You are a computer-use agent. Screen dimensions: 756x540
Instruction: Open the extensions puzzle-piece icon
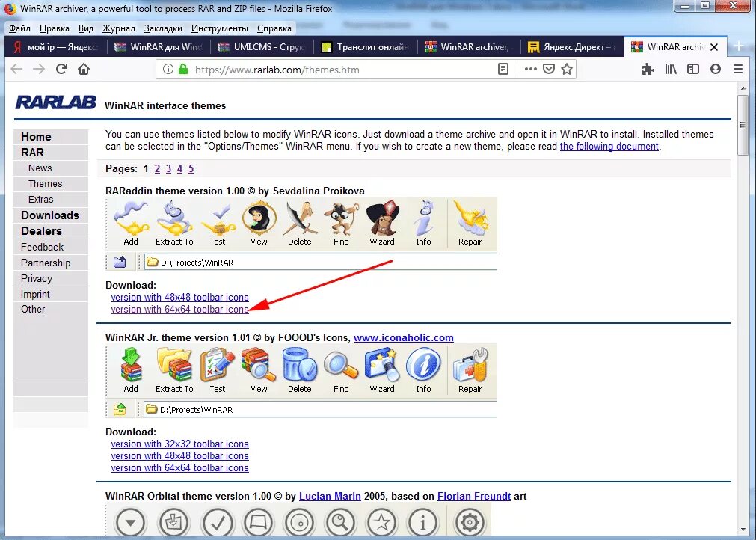click(648, 69)
